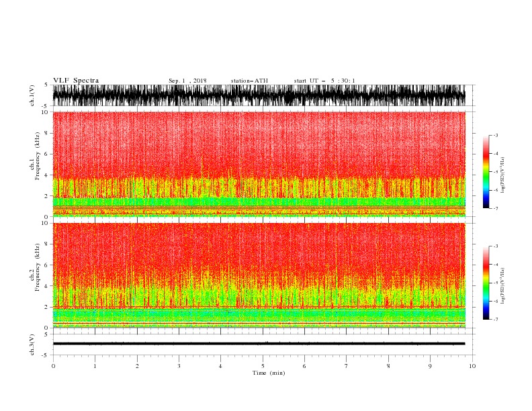The image size is (532, 411).
Task: Click time axis tick label "8"
Action: (388, 366)
